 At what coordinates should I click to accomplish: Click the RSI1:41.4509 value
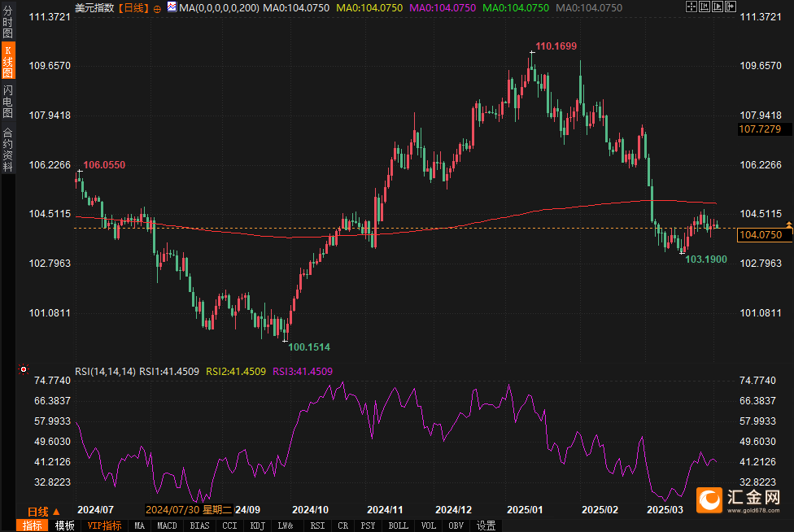coord(169,372)
